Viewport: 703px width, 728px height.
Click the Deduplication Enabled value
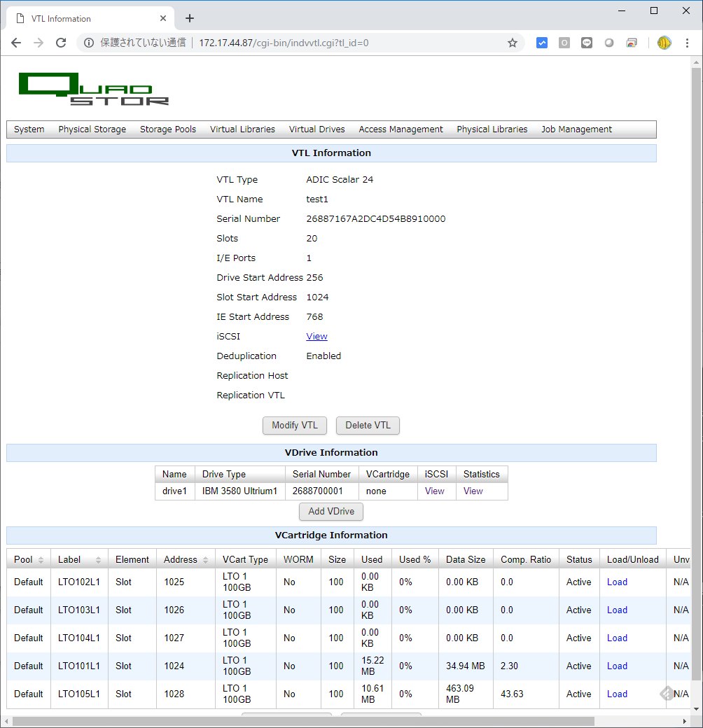coord(323,356)
